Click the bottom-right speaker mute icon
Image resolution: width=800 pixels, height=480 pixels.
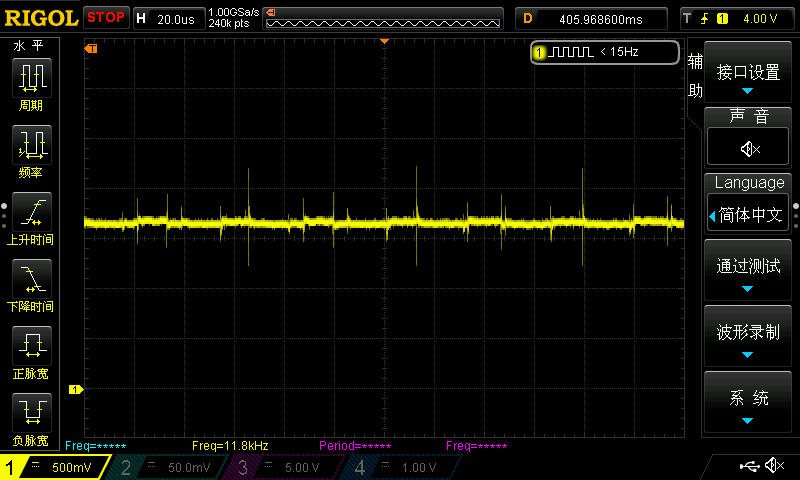point(775,465)
